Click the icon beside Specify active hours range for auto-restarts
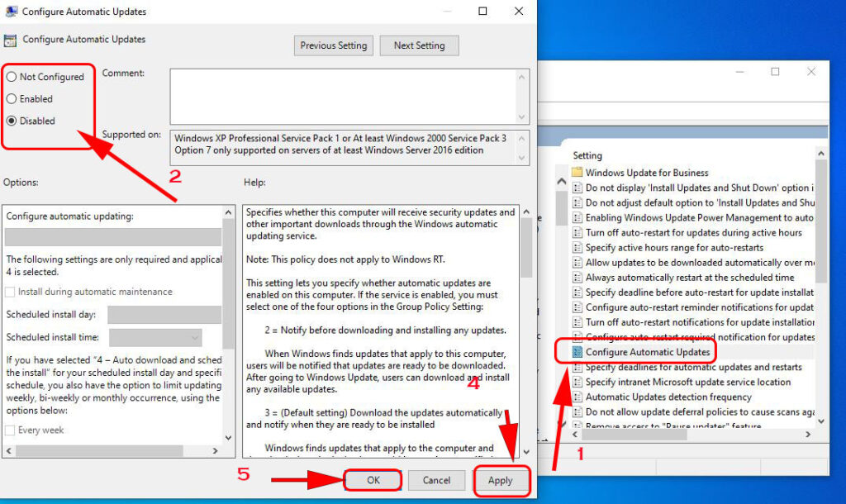This screenshot has width=846, height=504. point(577,247)
